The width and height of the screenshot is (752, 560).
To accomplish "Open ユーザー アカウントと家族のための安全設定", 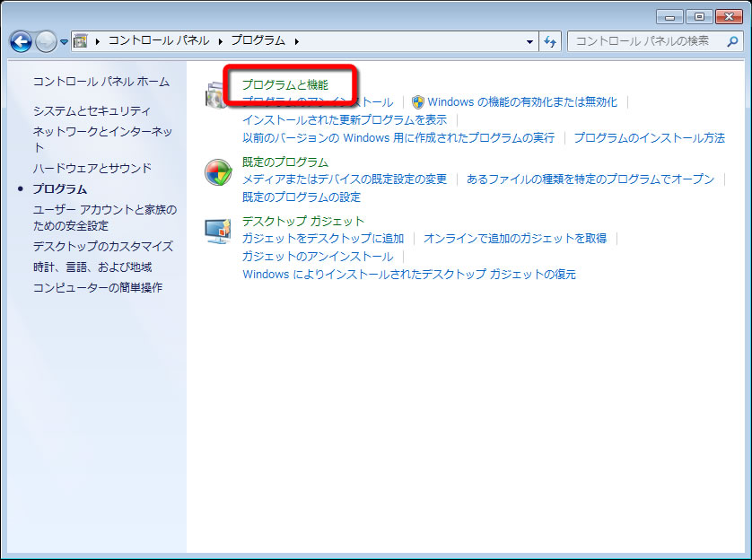I will pos(105,218).
